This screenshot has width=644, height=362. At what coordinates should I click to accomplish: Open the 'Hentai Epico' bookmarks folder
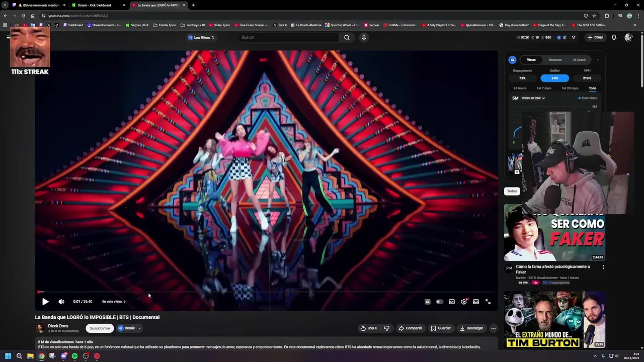(x=165, y=25)
